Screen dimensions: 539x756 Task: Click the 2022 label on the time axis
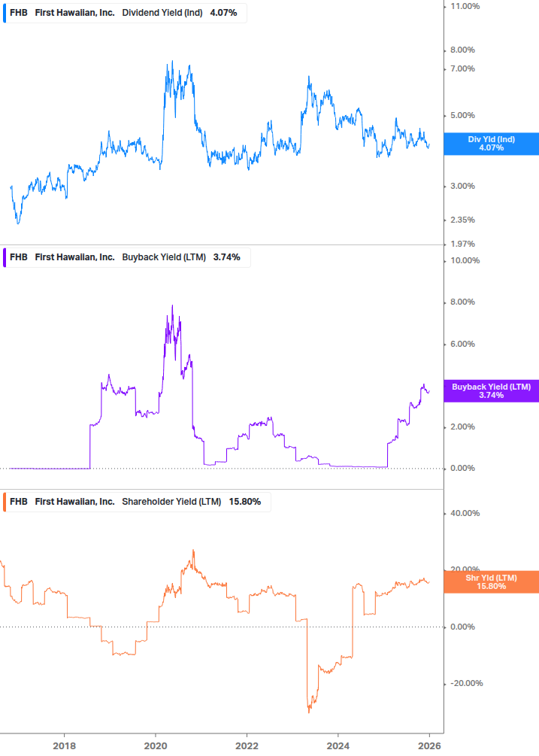[247, 746]
